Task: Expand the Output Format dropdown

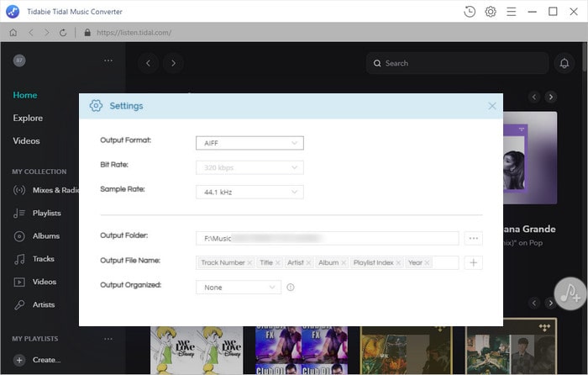Action: click(249, 143)
